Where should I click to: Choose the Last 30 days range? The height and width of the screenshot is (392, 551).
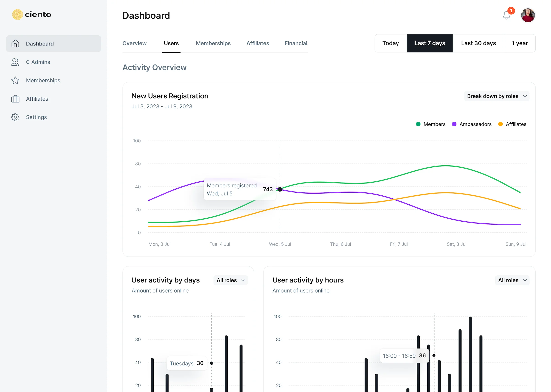pos(478,43)
